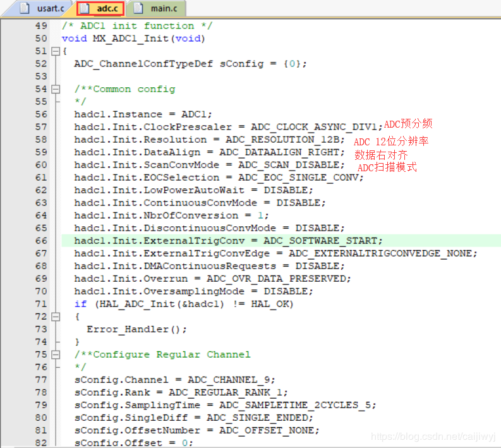Click line number 66 in the gutter

(x=41, y=241)
